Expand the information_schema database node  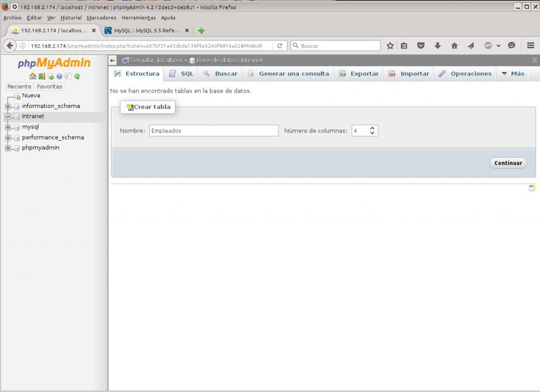[x=8, y=106]
